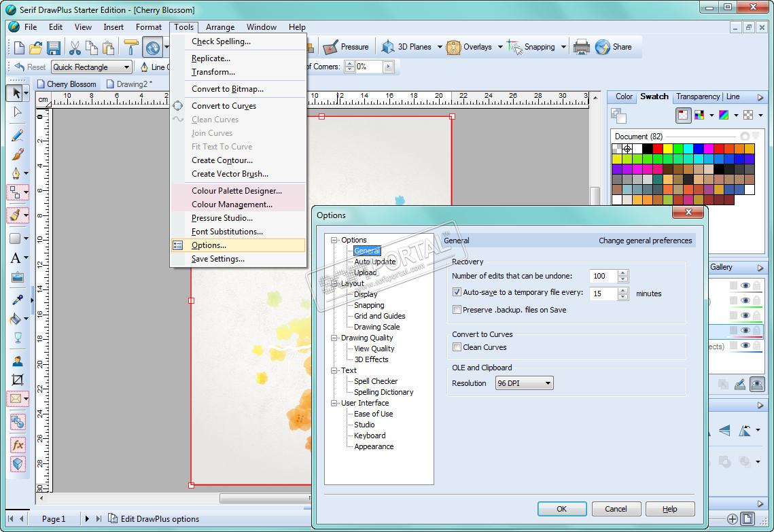Toggle Auto-save to a temporary file checkbox
This screenshot has width=774, height=532.
pos(457,292)
